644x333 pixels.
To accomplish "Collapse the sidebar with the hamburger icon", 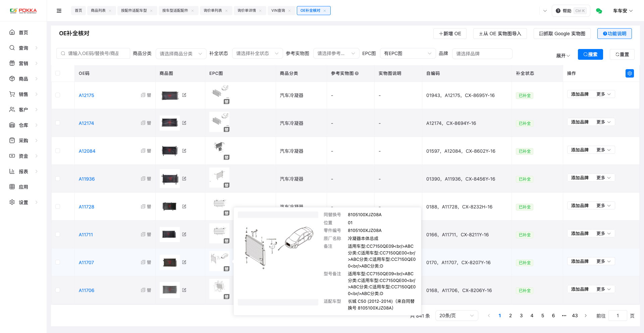I will [59, 11].
